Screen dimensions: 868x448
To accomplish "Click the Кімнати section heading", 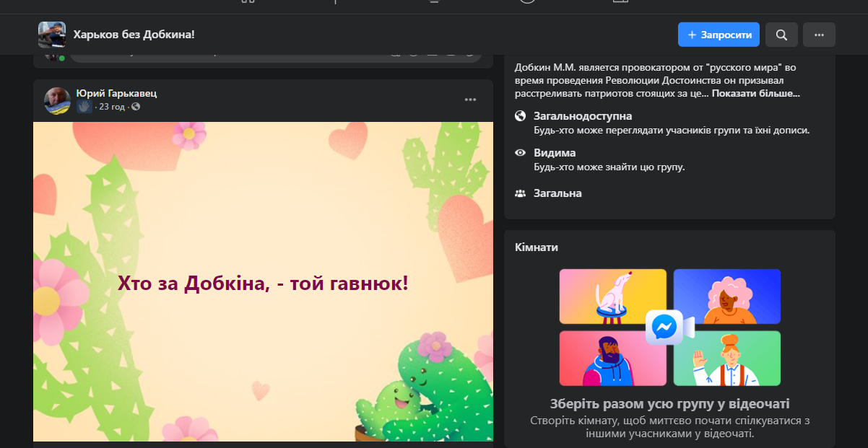I will (x=537, y=247).
